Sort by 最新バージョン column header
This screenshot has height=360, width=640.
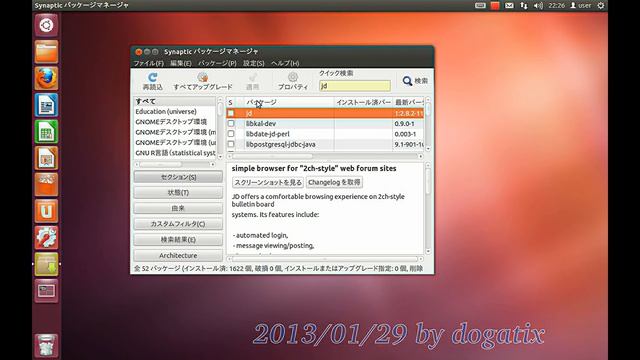pyautogui.click(x=409, y=102)
